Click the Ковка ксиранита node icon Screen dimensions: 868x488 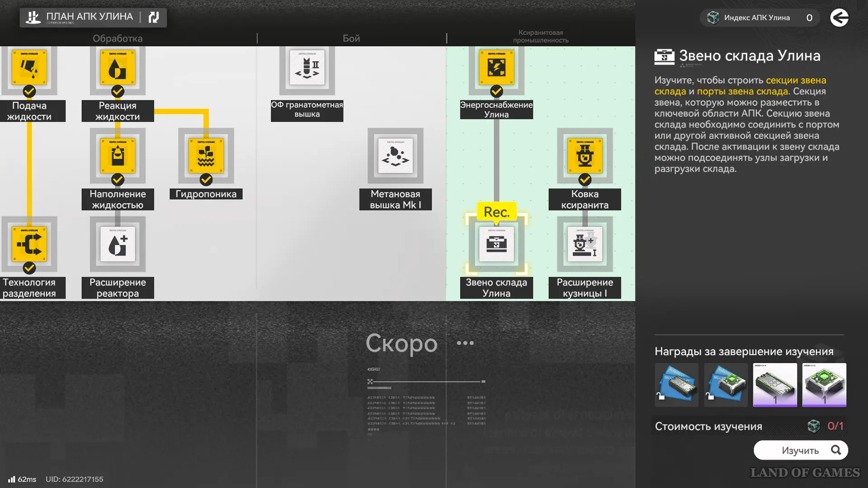click(585, 156)
